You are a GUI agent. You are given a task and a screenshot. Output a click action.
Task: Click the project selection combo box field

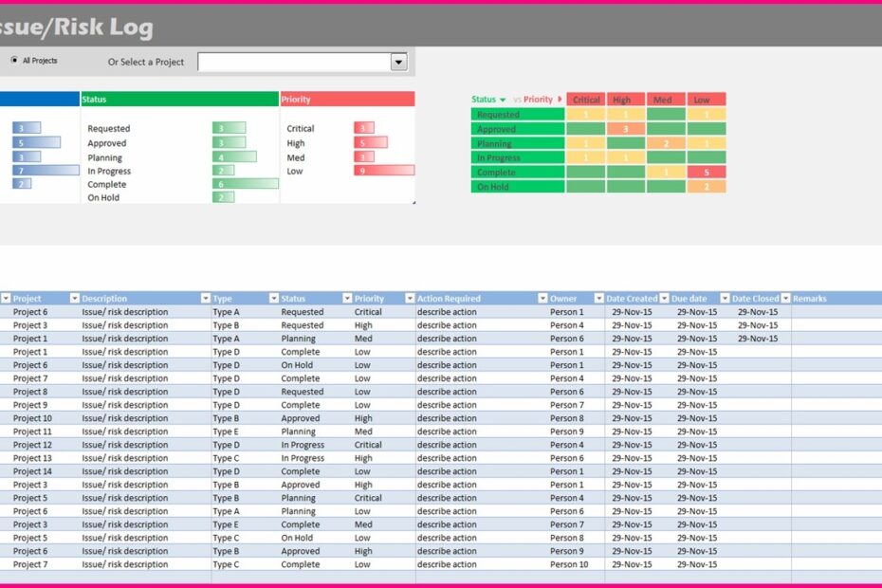click(294, 62)
